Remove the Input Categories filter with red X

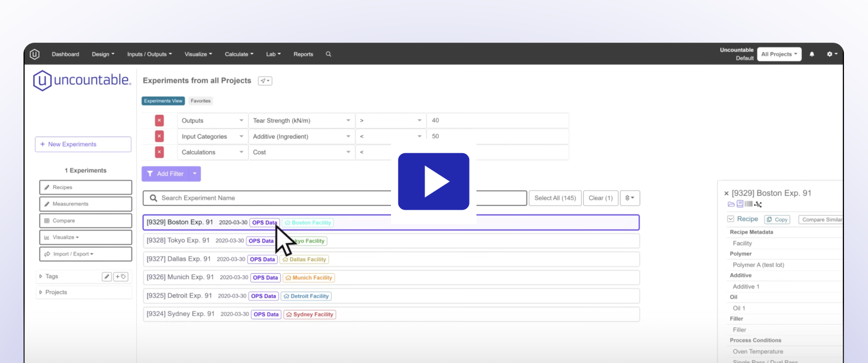point(159,137)
